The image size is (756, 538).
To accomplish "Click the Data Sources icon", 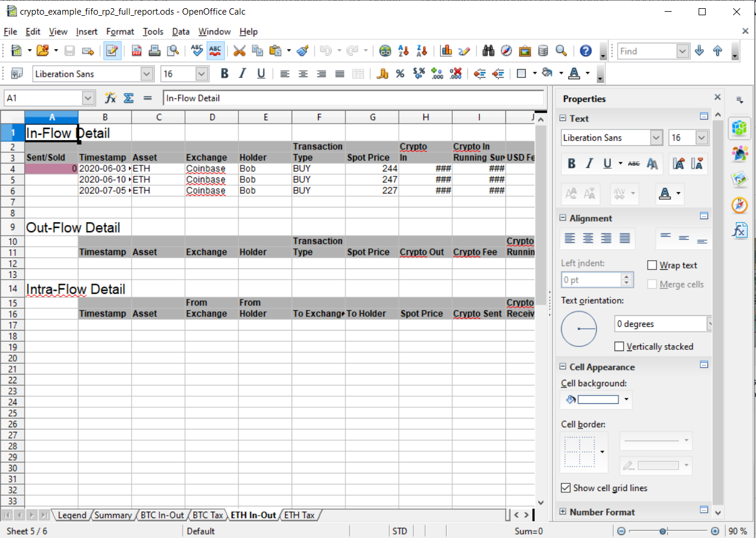I will pyautogui.click(x=542, y=51).
